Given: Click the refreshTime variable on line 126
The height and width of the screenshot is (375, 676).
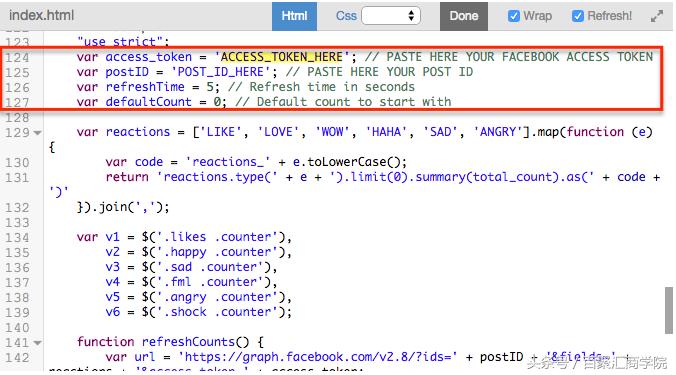Looking at the screenshot, I should pos(145,87).
